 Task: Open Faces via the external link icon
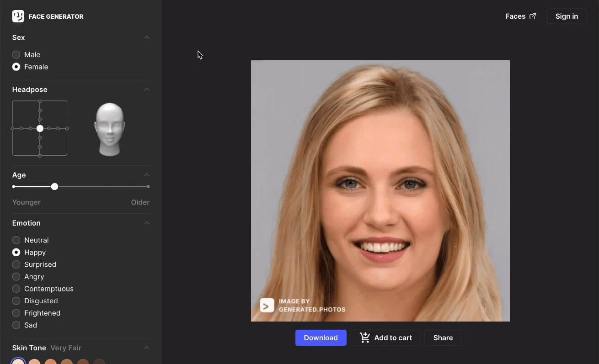coord(532,16)
